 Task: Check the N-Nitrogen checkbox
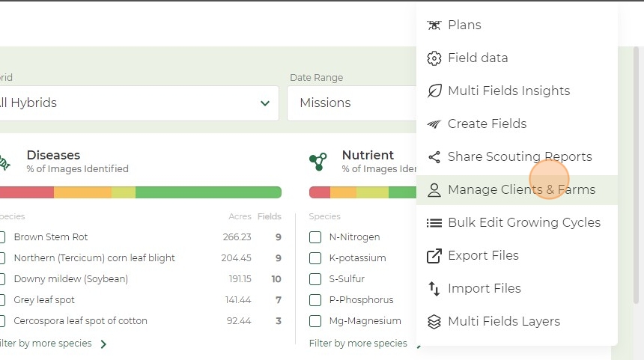315,237
